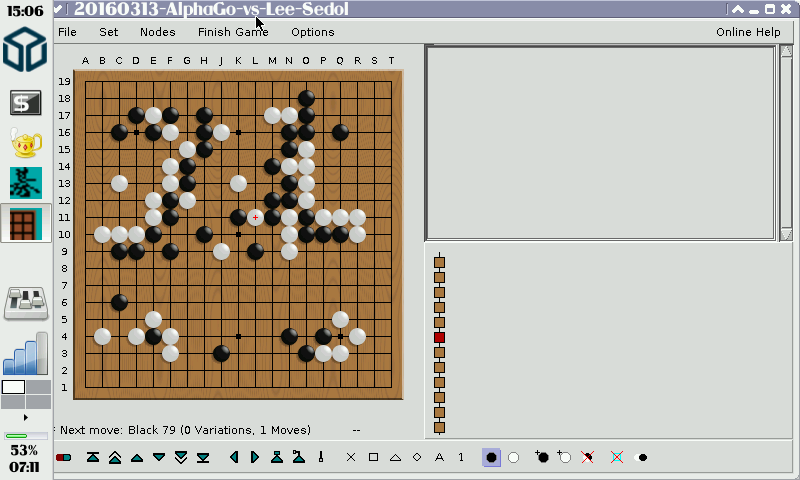
Task: Open Online Help
Action: (748, 32)
